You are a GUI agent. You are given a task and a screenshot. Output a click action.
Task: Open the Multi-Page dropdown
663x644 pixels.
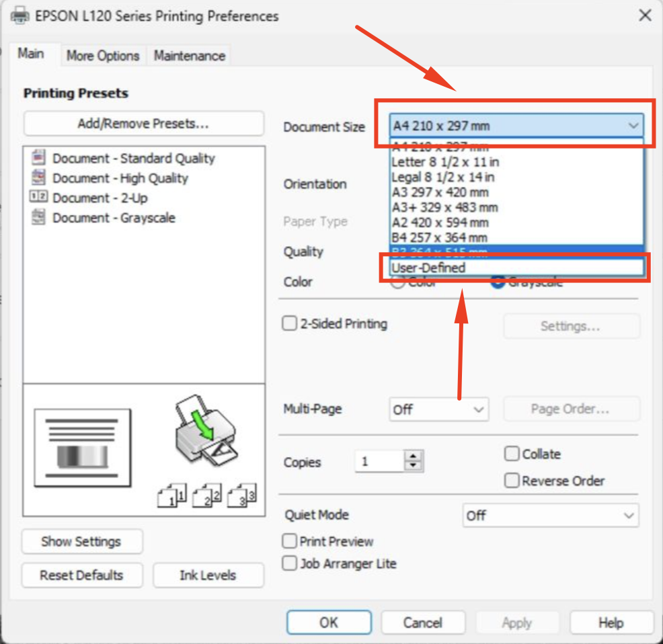pyautogui.click(x=438, y=409)
